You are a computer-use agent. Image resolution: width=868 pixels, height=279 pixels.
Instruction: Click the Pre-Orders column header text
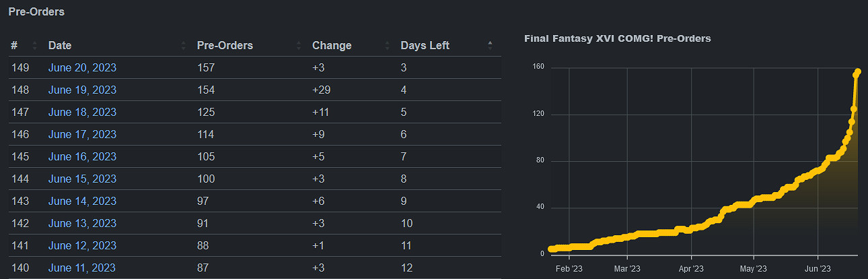(225, 46)
